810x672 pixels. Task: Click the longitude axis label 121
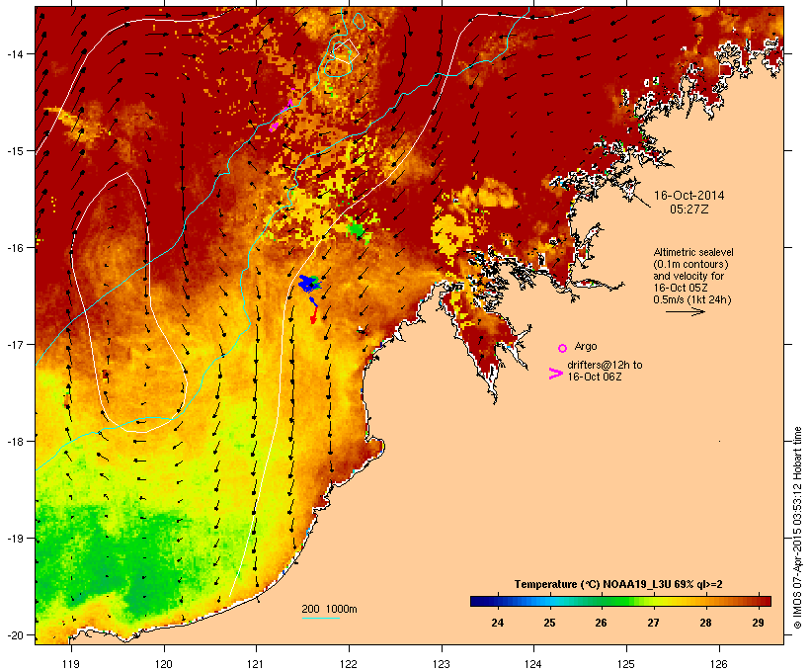point(256,664)
